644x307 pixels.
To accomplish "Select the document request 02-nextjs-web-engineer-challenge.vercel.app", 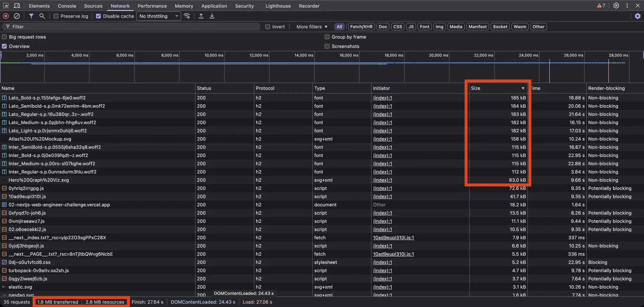I will click(x=59, y=205).
